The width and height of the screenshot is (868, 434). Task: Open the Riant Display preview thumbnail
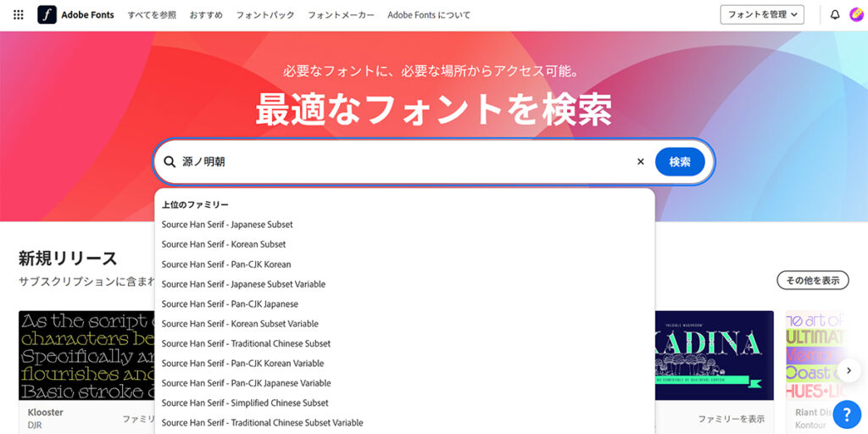[x=816, y=355]
